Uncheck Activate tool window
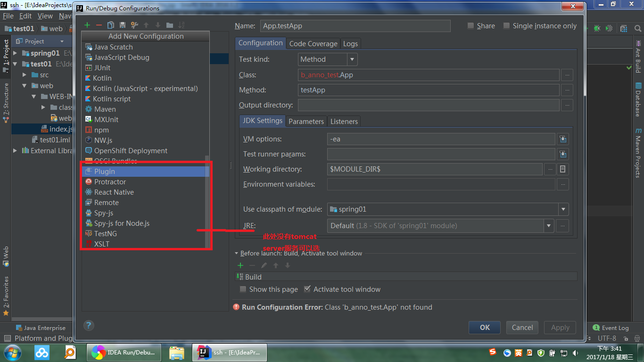Screen dimensions: 644x362 [307, 289]
